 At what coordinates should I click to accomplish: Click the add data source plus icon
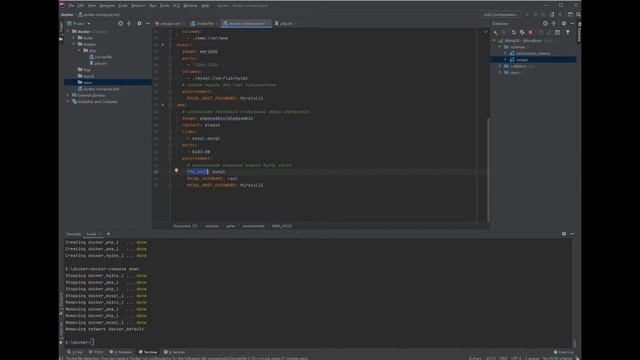496,32
